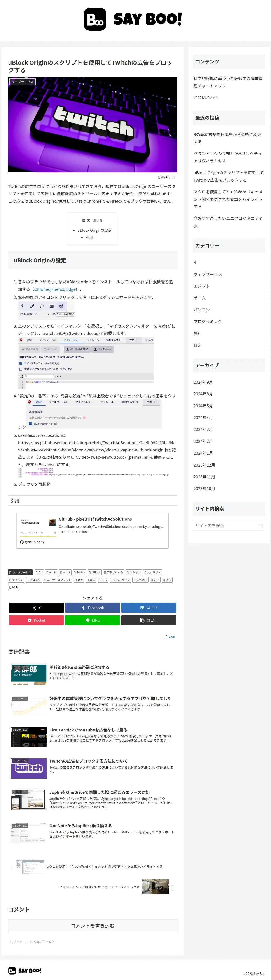The image size is (271, 980).
Task: Open sidebar link お問い合わせ
Action: pos(206,97)
